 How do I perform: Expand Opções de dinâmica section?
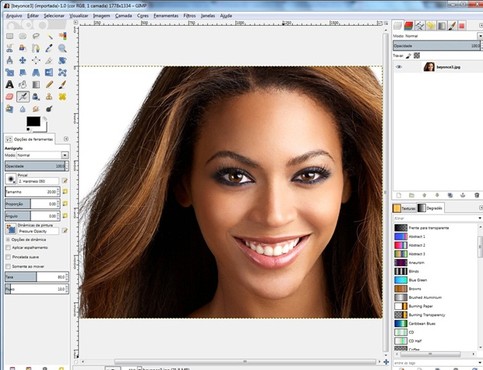pyautogui.click(x=8, y=239)
